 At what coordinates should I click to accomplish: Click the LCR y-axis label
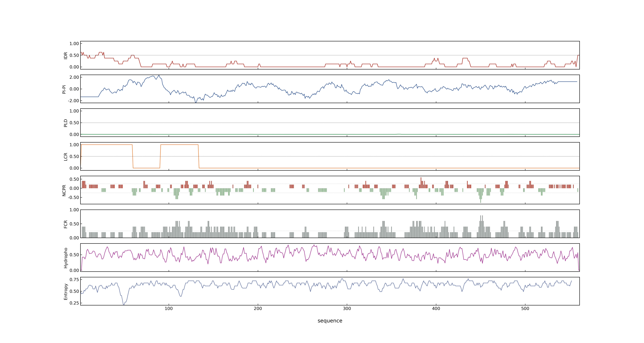click(66, 157)
